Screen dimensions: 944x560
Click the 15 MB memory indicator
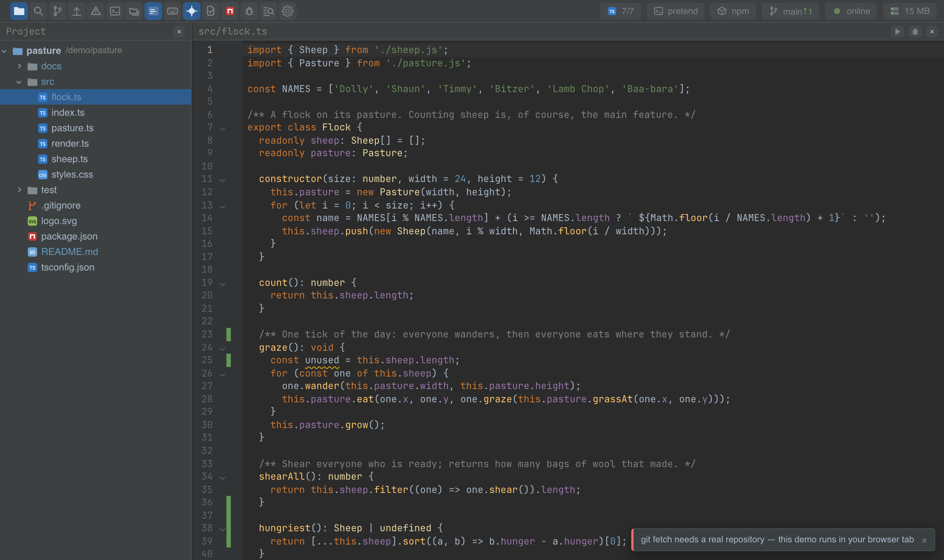click(910, 11)
